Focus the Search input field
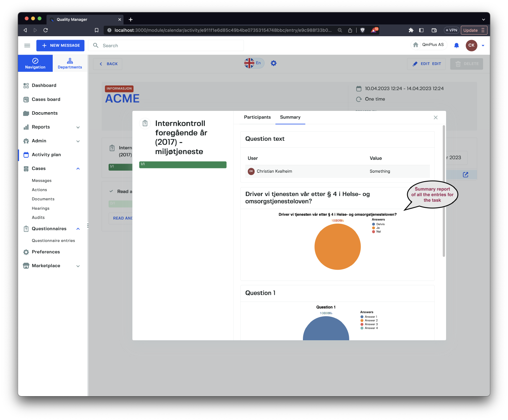508x420 pixels. point(171,45)
